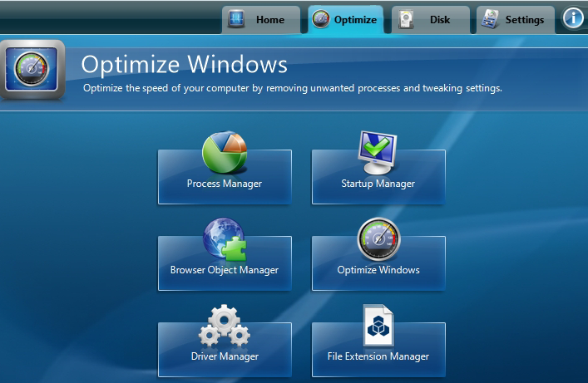Image resolution: width=588 pixels, height=383 pixels.
Task: Select the monitor checkmark Startup Manager icon
Action: 378,153
